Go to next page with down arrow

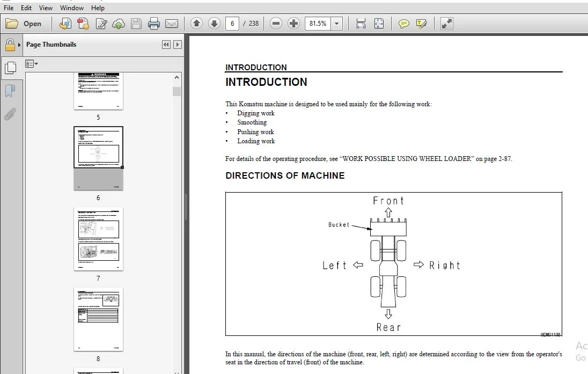(214, 24)
